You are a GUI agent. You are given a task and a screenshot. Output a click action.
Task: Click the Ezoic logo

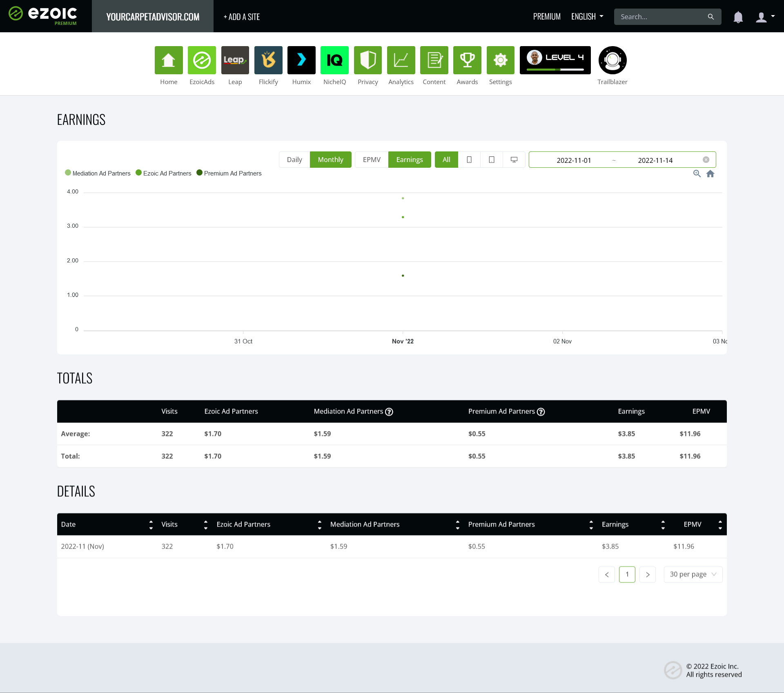43,16
